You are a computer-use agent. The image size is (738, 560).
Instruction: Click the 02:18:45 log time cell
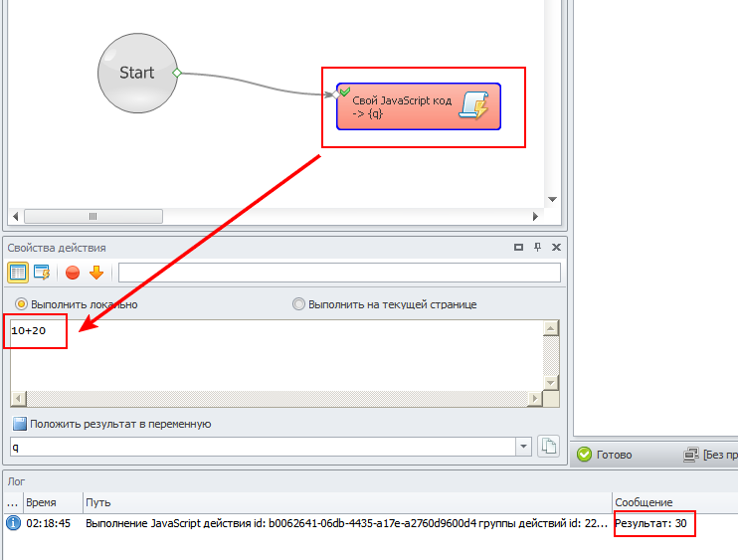pos(49,523)
